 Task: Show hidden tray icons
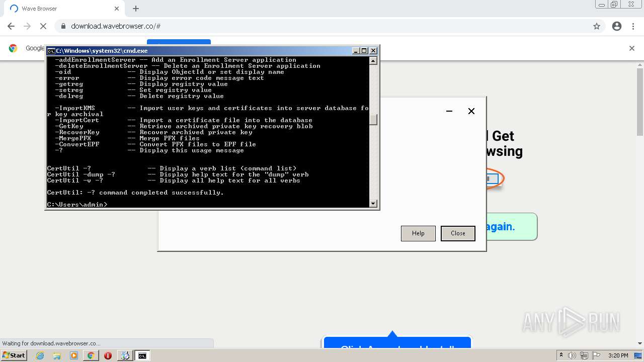click(x=561, y=355)
